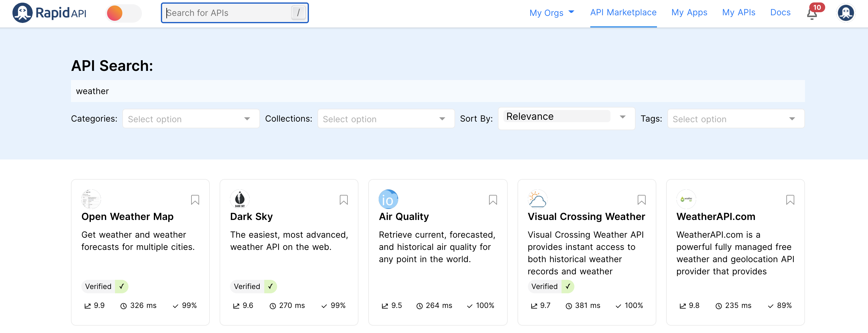
Task: Open the API Marketplace tab
Action: tap(623, 13)
